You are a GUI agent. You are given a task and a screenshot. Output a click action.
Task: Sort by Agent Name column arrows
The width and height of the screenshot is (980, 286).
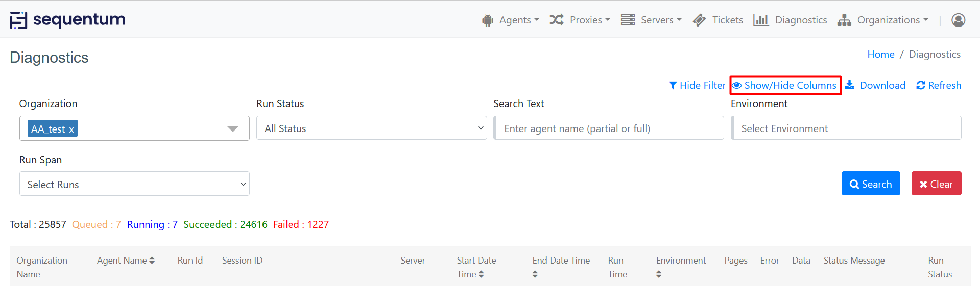click(x=152, y=261)
